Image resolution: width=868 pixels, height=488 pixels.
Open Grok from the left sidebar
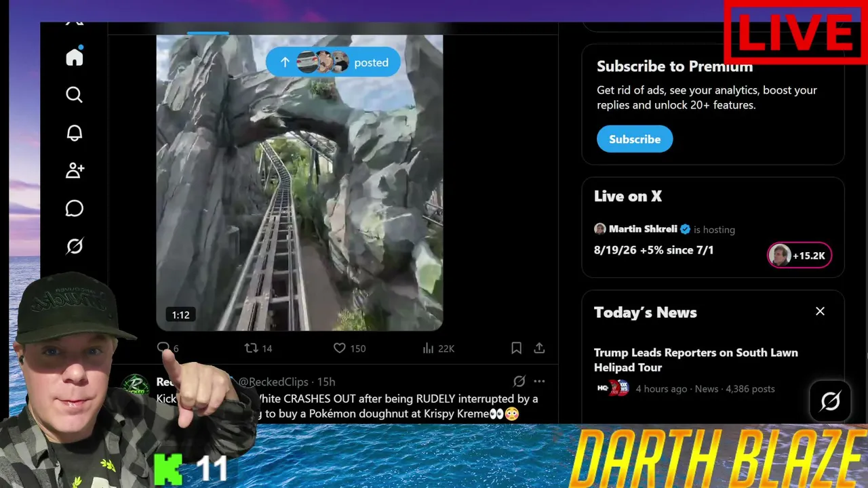[75, 246]
